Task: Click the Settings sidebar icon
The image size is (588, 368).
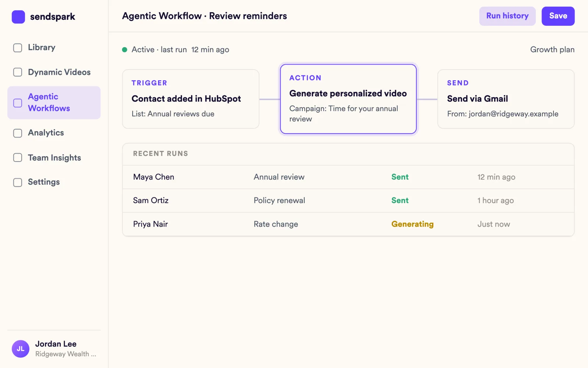Action: tap(18, 183)
